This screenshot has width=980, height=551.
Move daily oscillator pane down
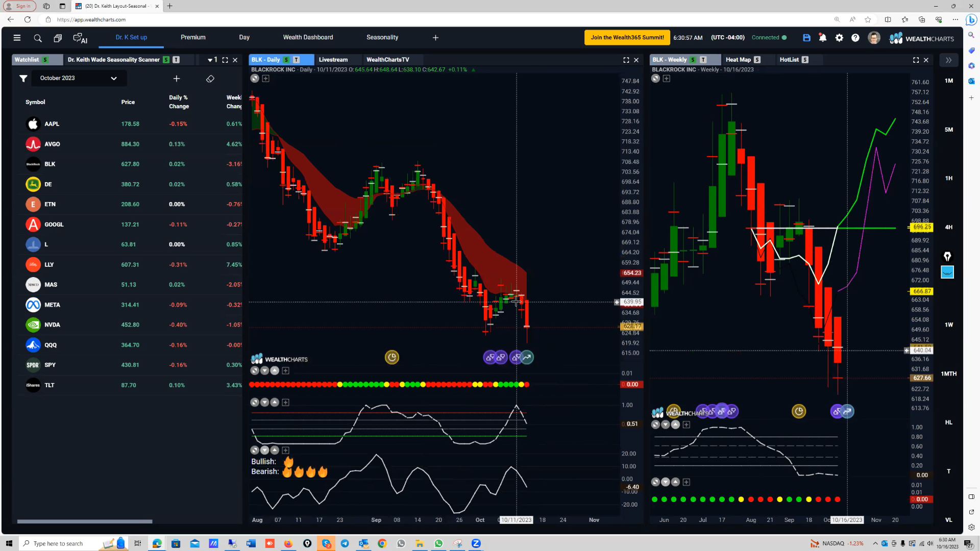point(265,403)
